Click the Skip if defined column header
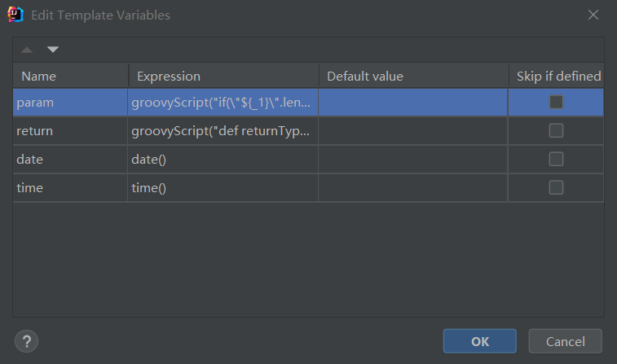617x364 pixels. pyautogui.click(x=558, y=76)
